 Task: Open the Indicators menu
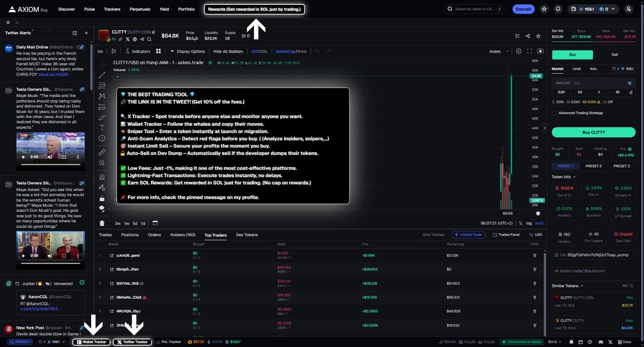pyautogui.click(x=138, y=52)
